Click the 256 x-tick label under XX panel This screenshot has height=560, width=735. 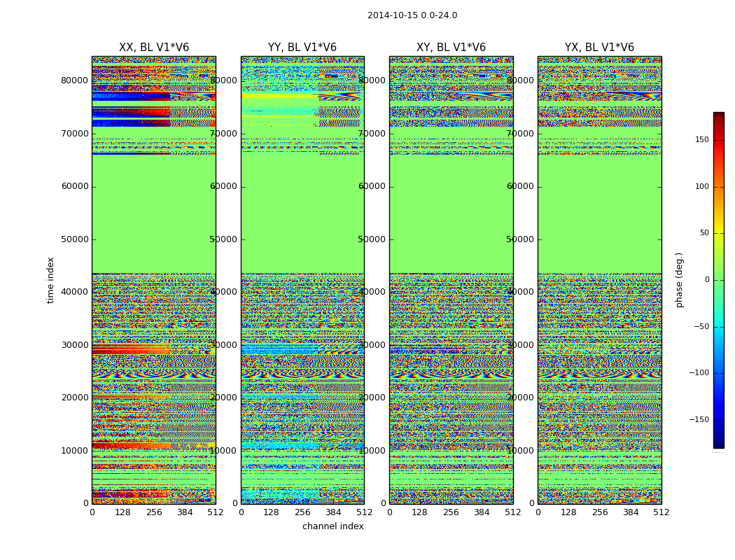click(x=154, y=512)
